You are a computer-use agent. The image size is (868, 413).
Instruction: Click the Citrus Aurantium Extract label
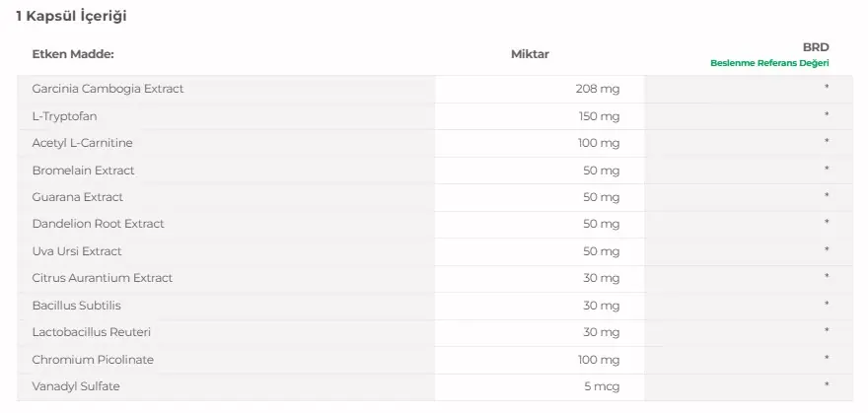[x=102, y=278]
